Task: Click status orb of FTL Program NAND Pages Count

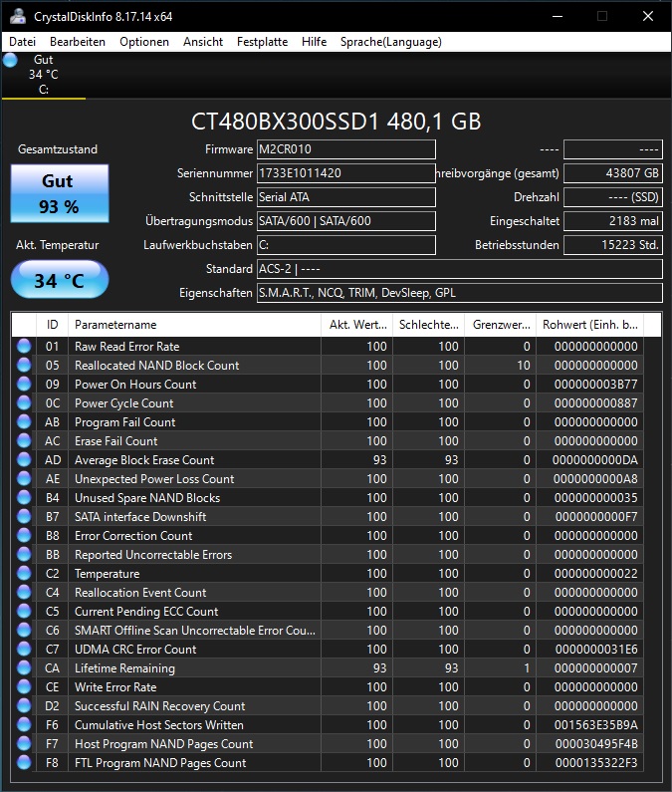Action: (x=24, y=763)
